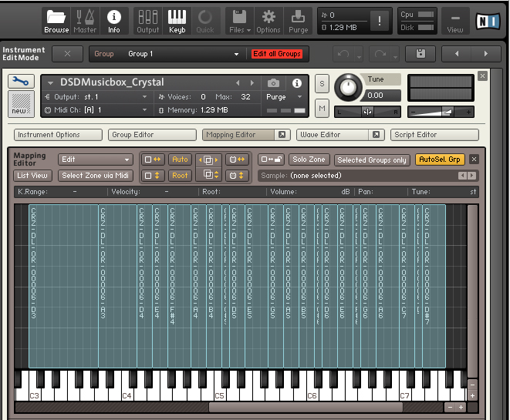The height and width of the screenshot is (420, 510).
Task: Open the Instrument Options tab
Action: (58, 135)
